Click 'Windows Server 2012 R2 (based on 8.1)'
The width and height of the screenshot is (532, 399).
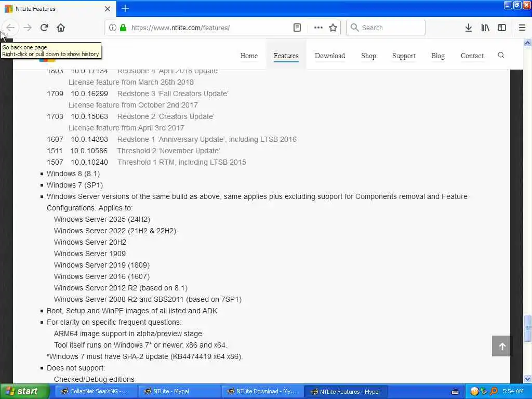click(121, 288)
